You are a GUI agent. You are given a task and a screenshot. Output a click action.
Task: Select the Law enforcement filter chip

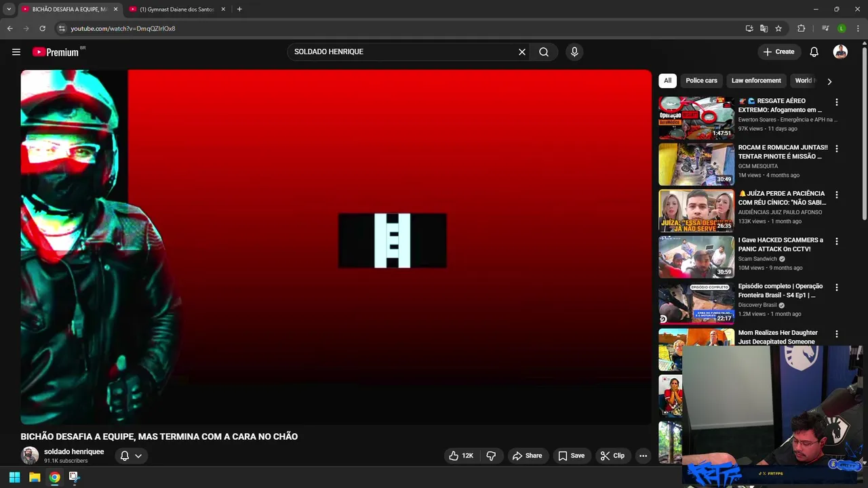[x=756, y=81]
